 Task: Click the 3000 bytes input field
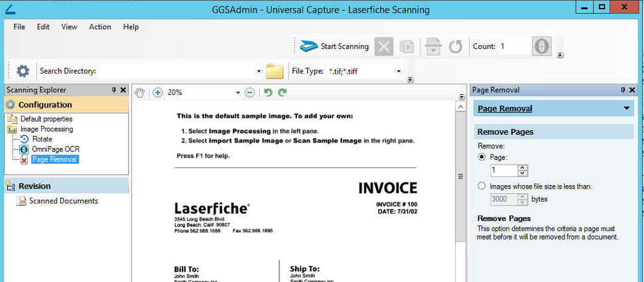point(504,199)
